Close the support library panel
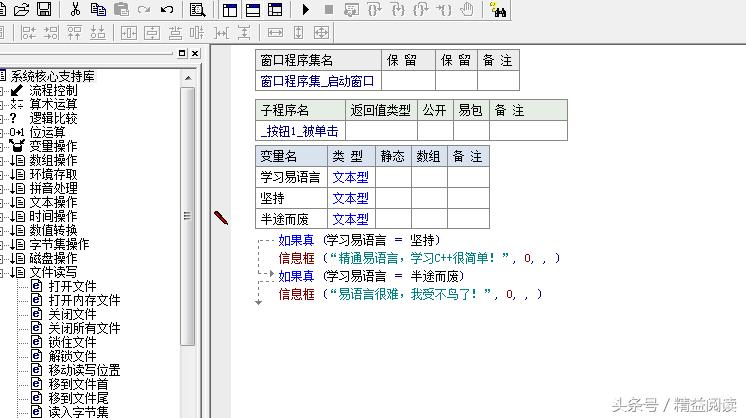 195,53
